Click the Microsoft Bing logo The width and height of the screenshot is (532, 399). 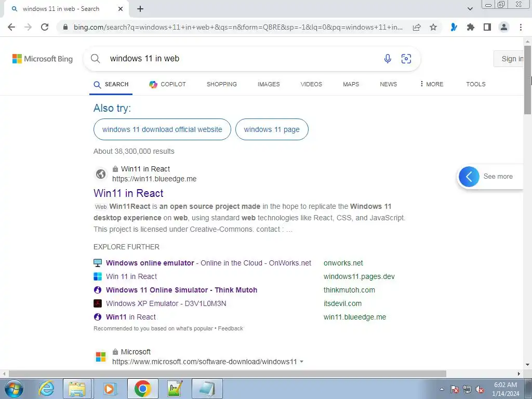coord(43,59)
